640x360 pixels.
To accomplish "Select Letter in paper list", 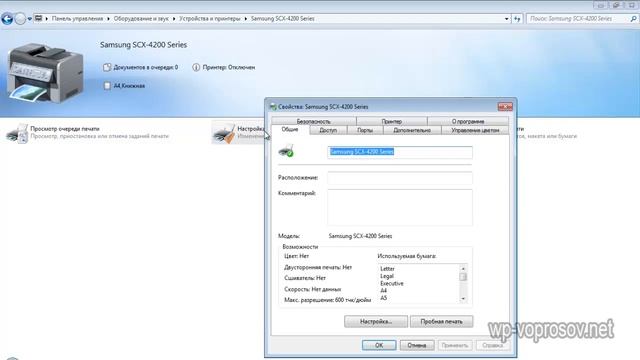I will pyautogui.click(x=387, y=269).
